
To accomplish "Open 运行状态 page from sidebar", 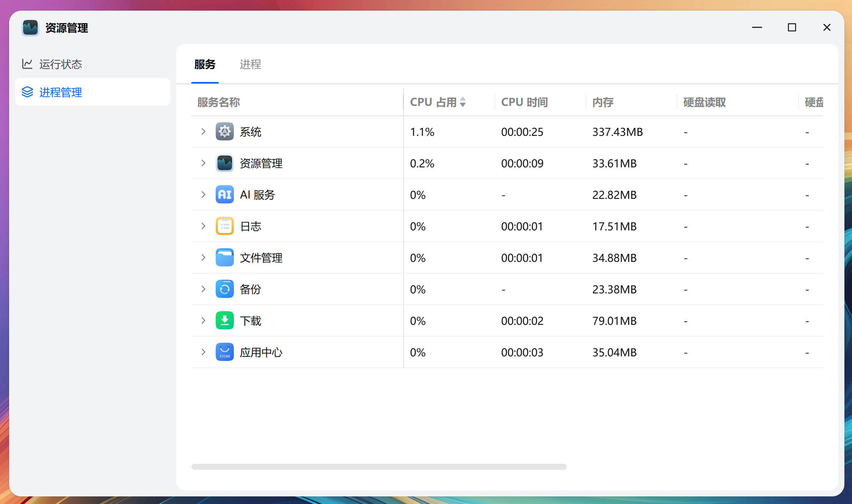I will [x=60, y=64].
